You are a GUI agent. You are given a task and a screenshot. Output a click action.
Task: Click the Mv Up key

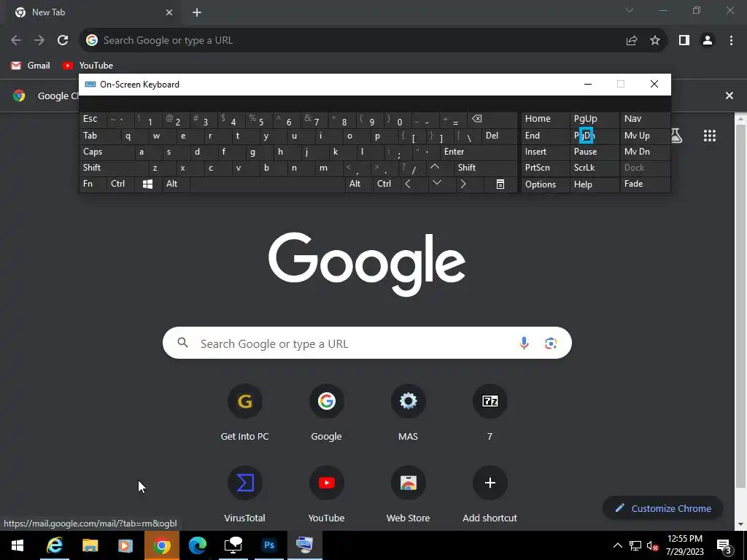click(x=646, y=136)
